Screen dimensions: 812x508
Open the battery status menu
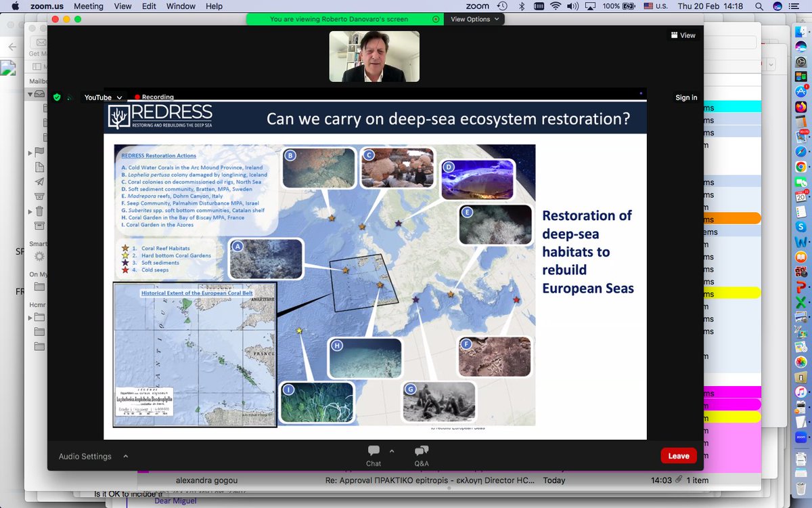(618, 6)
